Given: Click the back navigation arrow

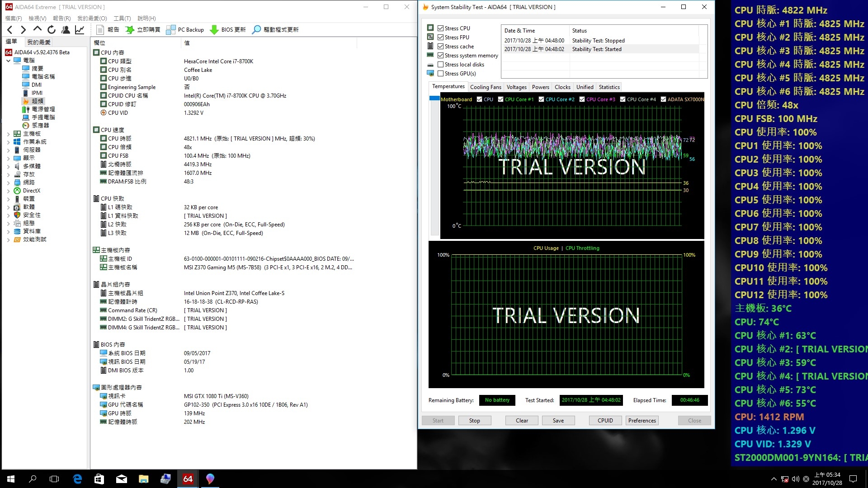Looking at the screenshot, I should point(10,30).
